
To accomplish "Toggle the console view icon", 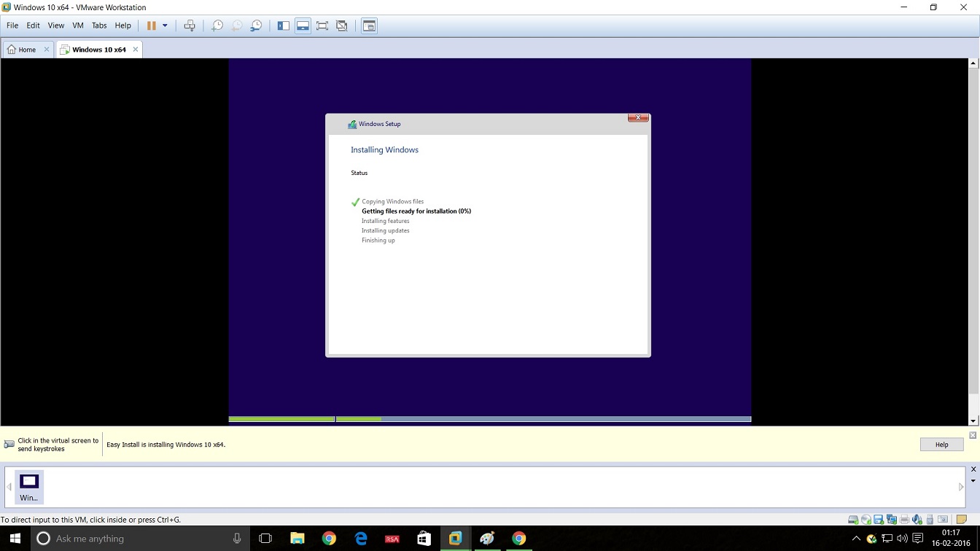I will pos(370,26).
